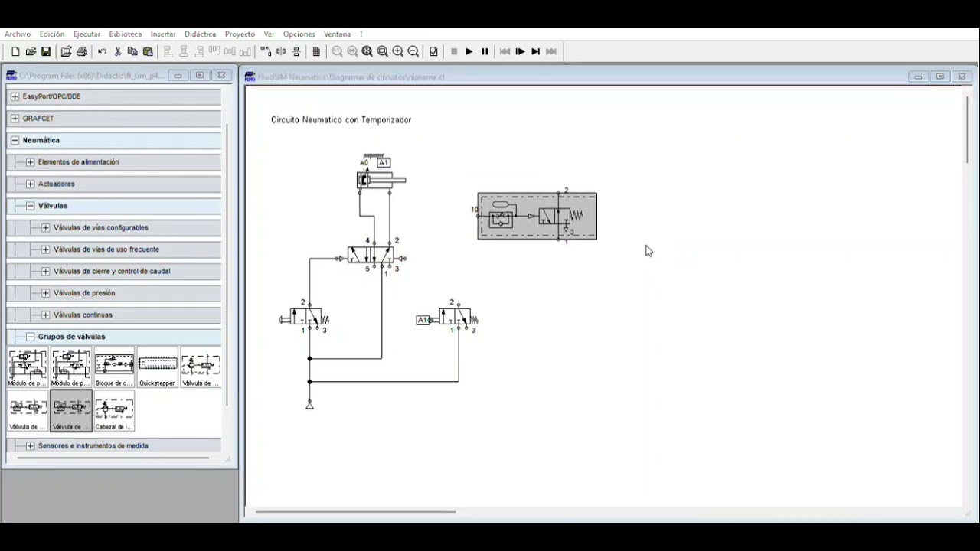Advance the simulation one single step
This screenshot has height=551, width=980.
point(521,51)
